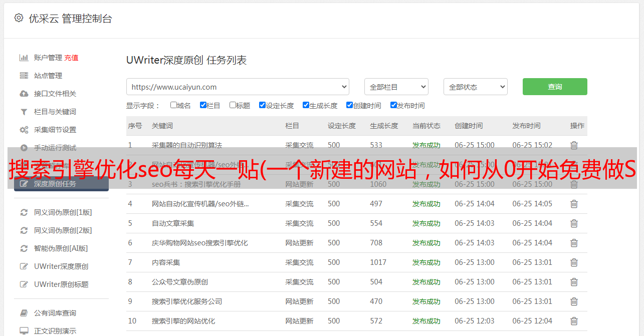Click the red 充值 link

[x=71, y=58]
